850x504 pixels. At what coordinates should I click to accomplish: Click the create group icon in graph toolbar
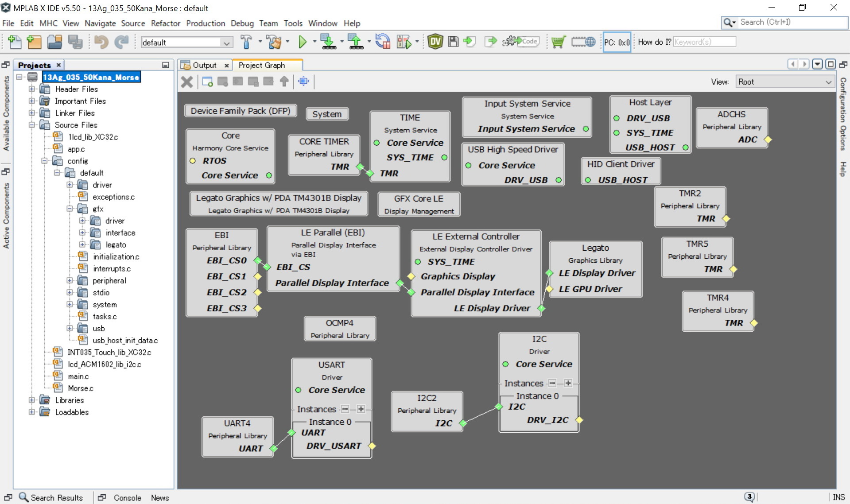[x=207, y=81]
